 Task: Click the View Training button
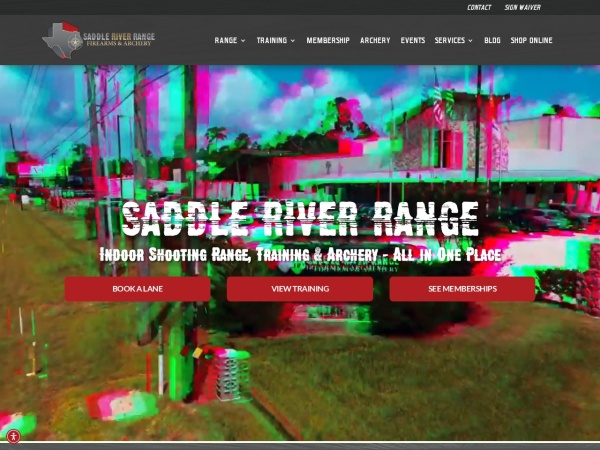tap(300, 289)
